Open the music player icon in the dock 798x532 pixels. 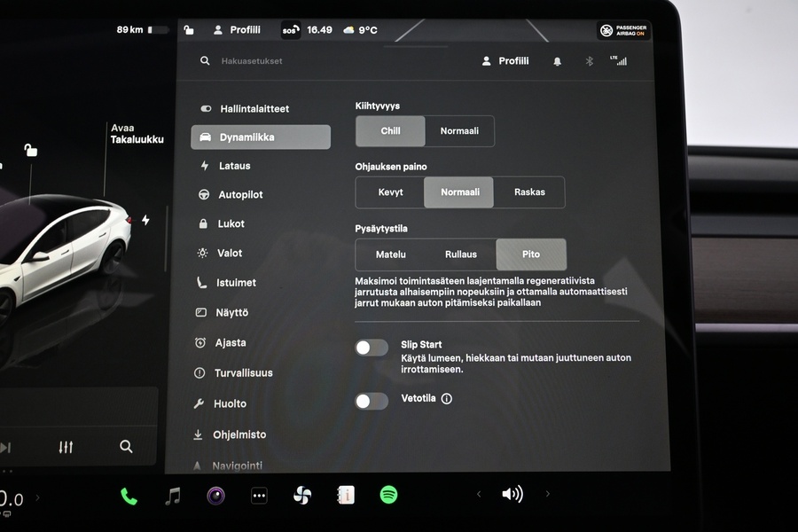[172, 495]
